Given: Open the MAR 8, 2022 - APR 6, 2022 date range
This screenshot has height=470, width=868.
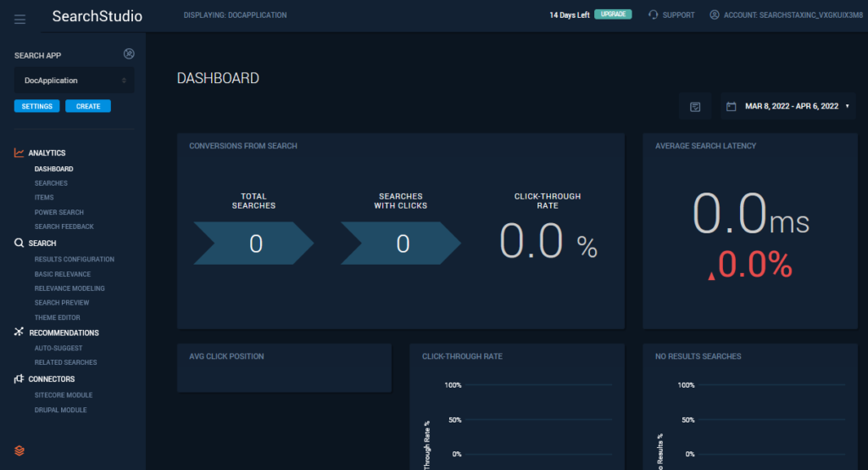Looking at the screenshot, I should [x=792, y=106].
